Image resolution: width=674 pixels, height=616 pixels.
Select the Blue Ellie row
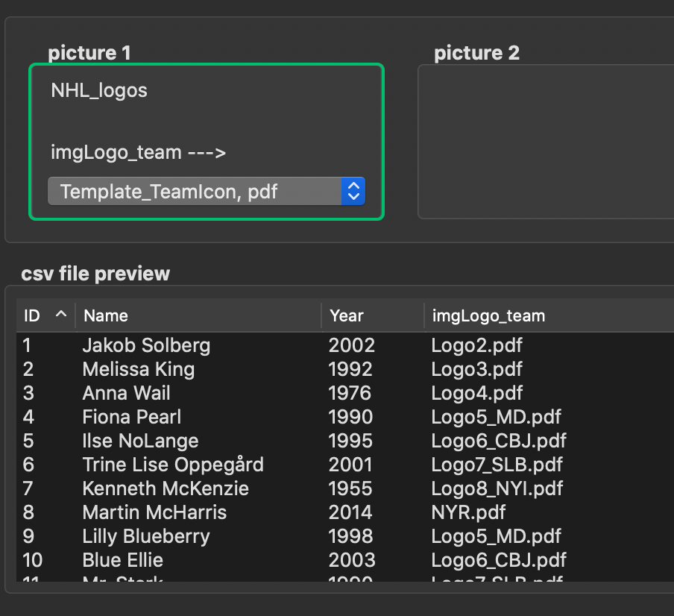(345, 560)
